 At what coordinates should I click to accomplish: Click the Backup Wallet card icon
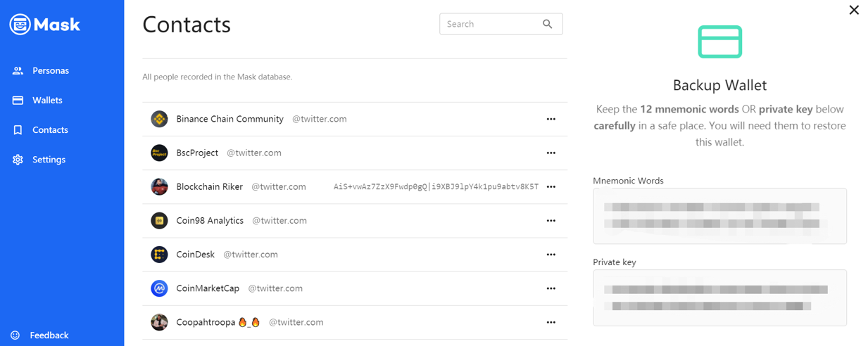pos(719,41)
